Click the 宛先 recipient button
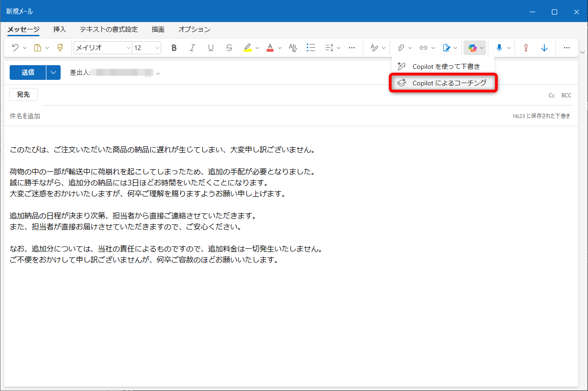The width and height of the screenshot is (588, 391). click(23, 95)
